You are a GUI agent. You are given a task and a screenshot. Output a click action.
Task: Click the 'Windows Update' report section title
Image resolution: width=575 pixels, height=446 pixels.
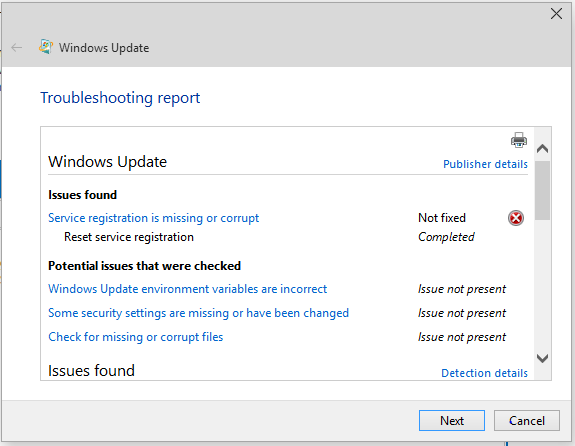pyautogui.click(x=107, y=162)
